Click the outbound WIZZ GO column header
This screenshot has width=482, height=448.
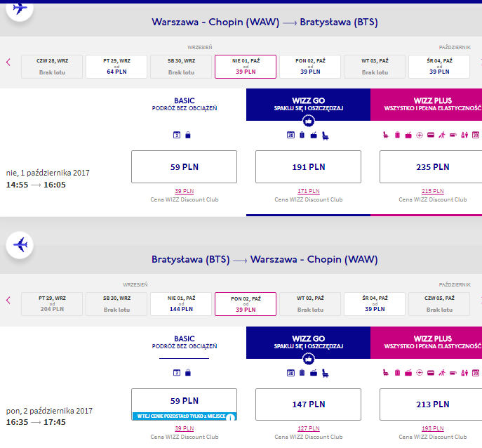pos(308,105)
